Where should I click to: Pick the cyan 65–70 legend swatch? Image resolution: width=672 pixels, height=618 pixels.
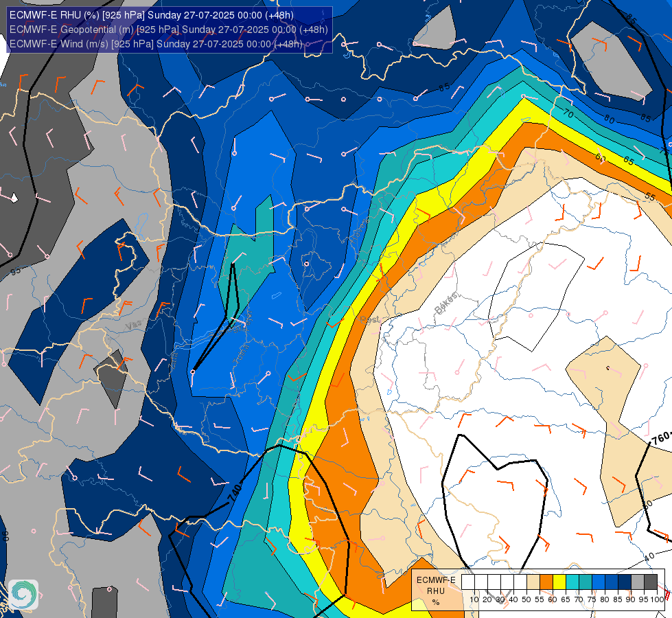pyautogui.click(x=572, y=582)
